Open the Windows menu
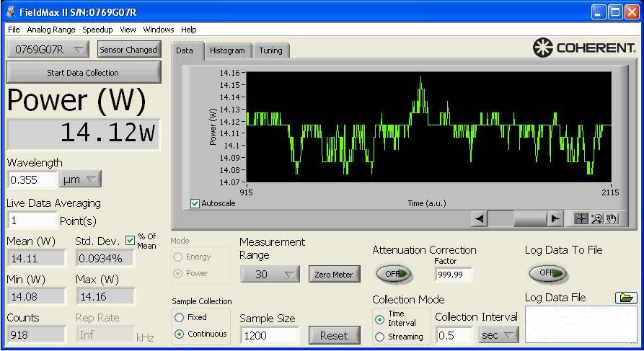Screen dimensions: 644x351 click(159, 30)
